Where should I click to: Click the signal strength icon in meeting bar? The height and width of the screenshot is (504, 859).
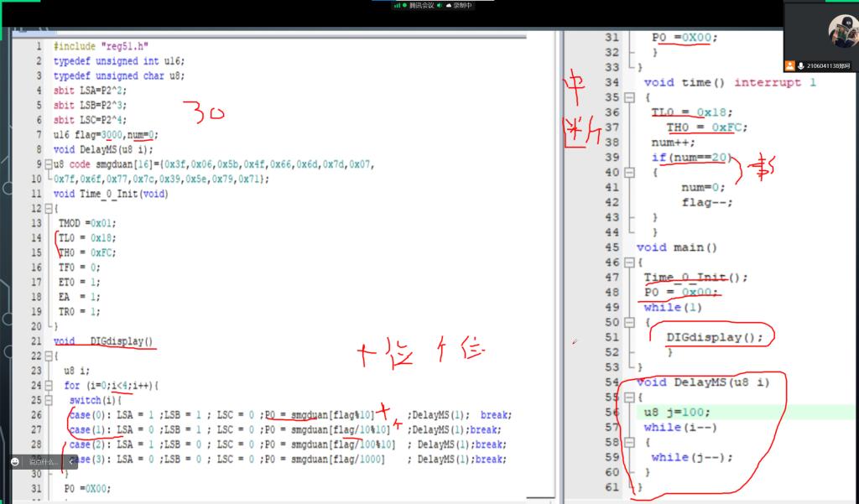(x=398, y=5)
